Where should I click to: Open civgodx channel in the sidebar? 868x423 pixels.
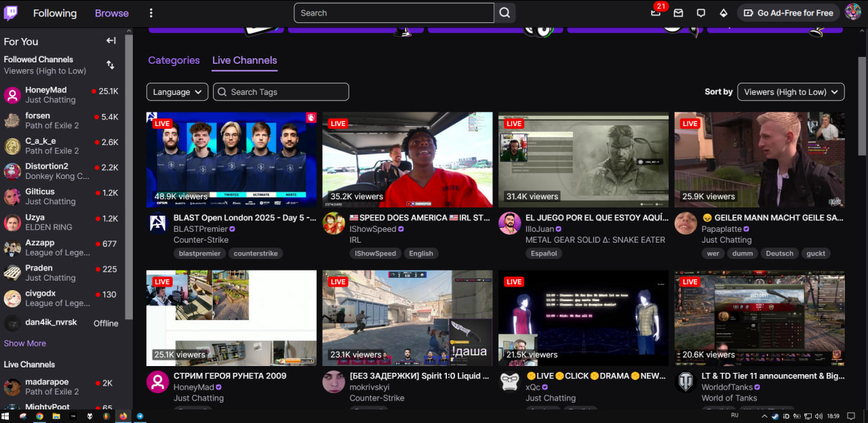tap(62, 298)
